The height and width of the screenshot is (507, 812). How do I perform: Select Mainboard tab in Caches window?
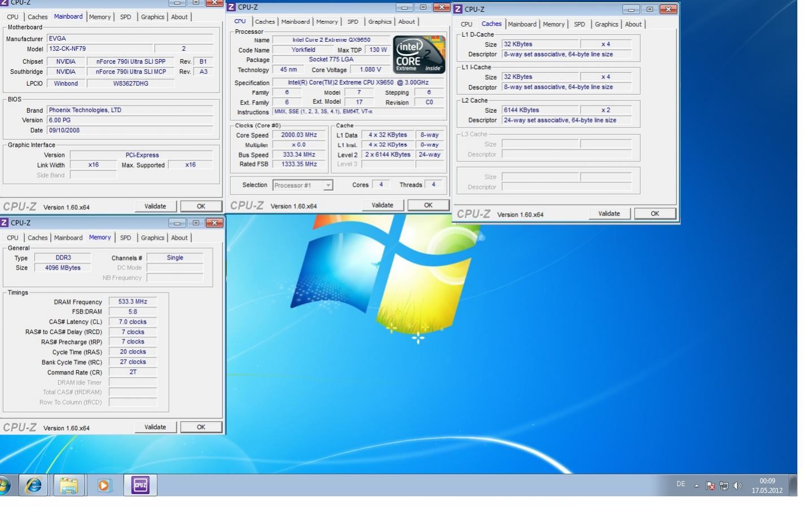[x=522, y=24]
